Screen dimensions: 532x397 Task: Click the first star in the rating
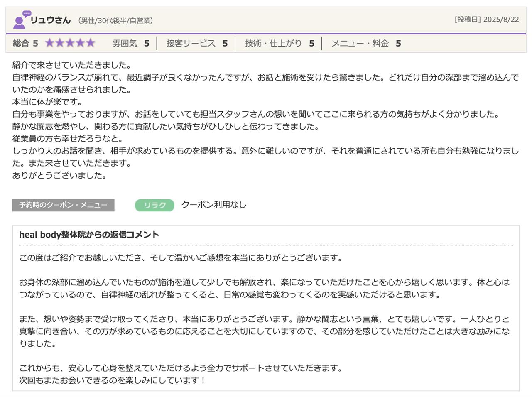pyautogui.click(x=50, y=43)
